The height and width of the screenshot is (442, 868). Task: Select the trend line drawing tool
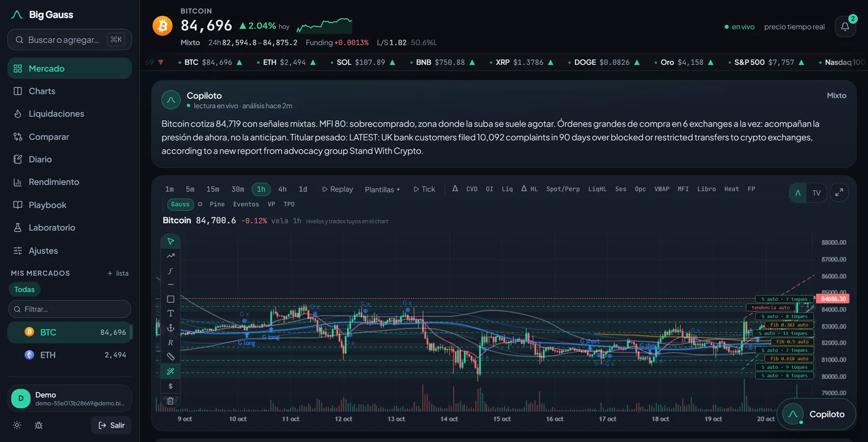tap(170, 256)
